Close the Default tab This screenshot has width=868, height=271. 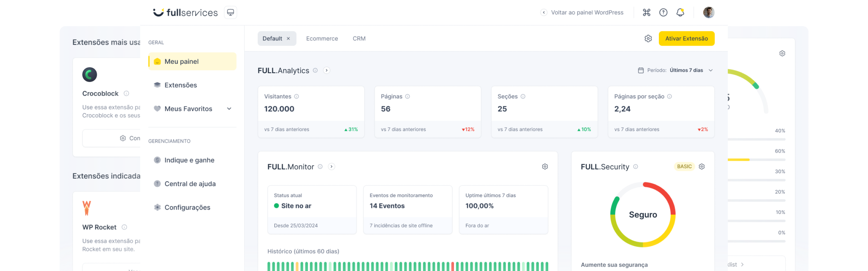(288, 39)
